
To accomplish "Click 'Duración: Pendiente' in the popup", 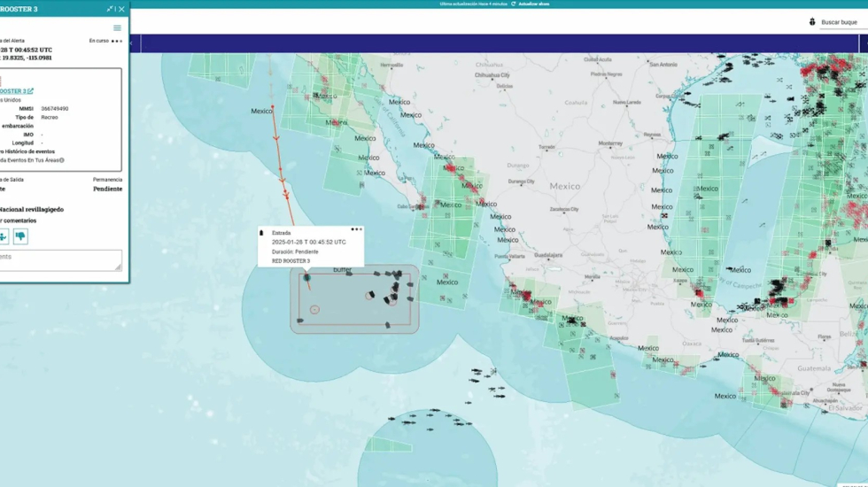I will (x=295, y=251).
